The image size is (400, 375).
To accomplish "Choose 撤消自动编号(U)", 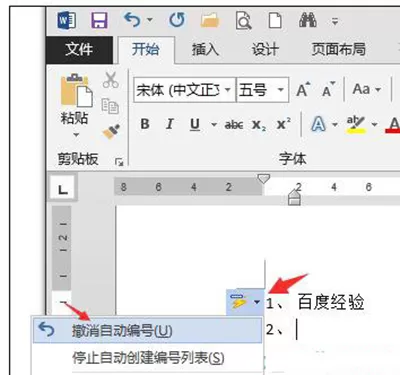I will [x=147, y=330].
